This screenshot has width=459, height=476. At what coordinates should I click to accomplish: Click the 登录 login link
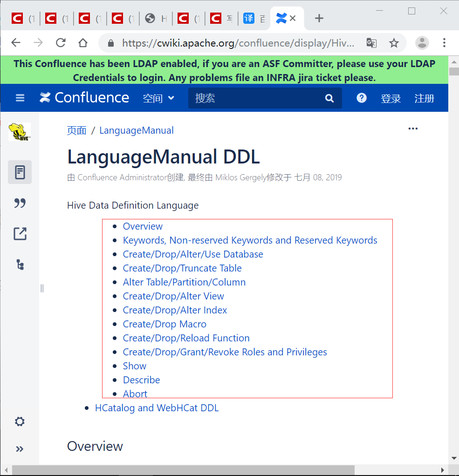coord(390,98)
